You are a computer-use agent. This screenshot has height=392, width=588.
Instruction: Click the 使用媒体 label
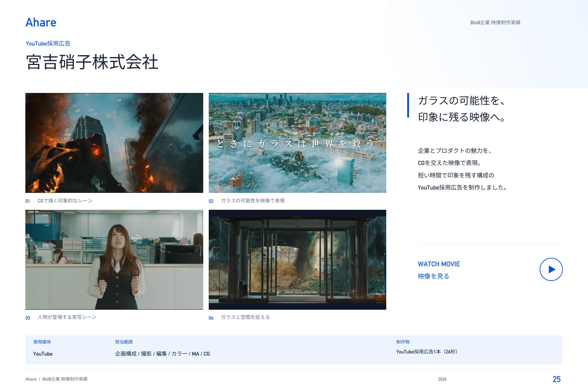[42, 342]
